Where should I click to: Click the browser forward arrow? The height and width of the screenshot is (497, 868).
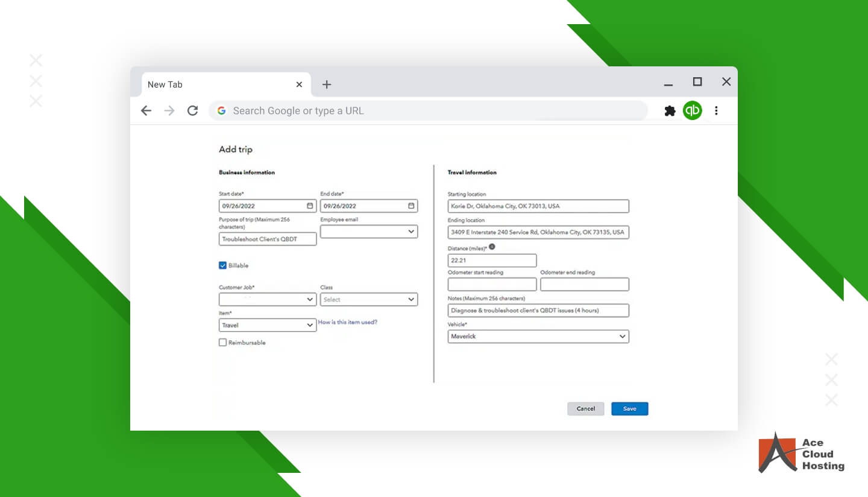pos(169,110)
